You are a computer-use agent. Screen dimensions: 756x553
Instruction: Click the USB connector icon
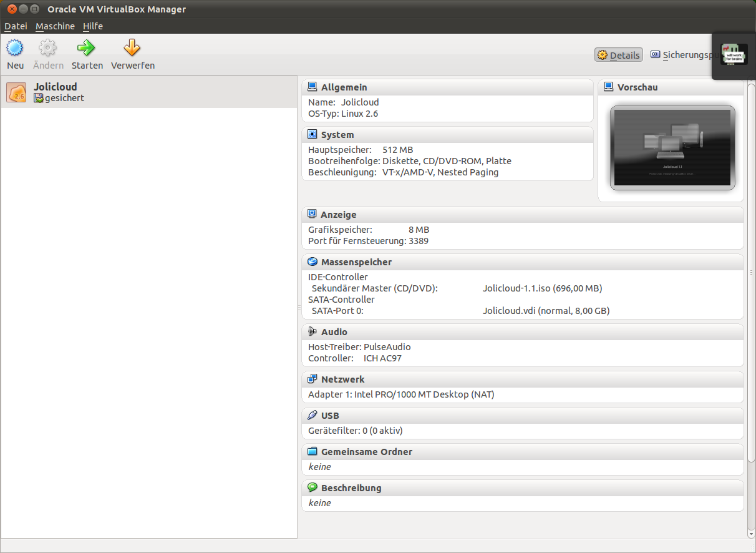tap(311, 415)
